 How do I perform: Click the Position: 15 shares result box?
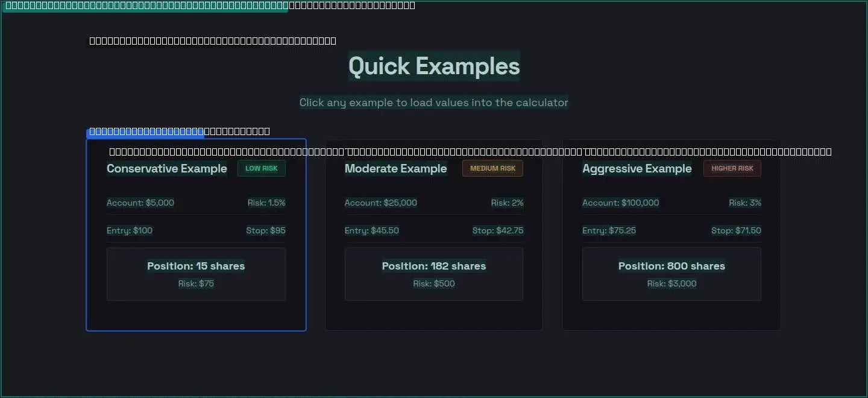tap(196, 274)
